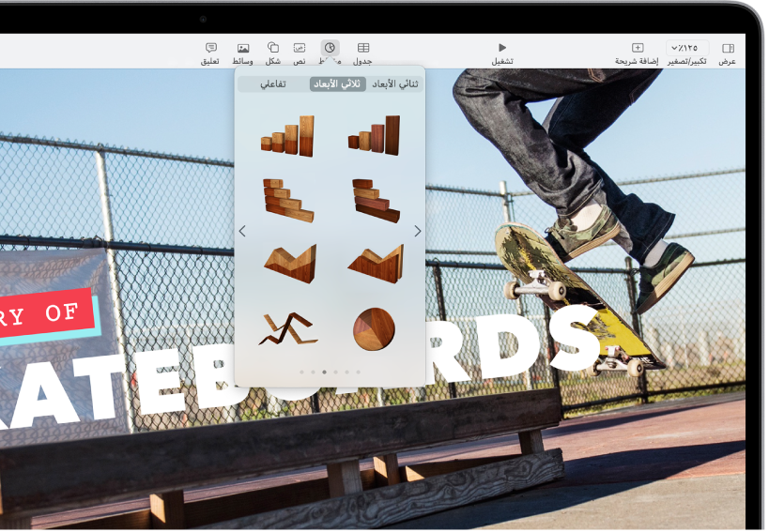Select the third chart style page dot
The width and height of the screenshot is (769, 532).
point(324,372)
